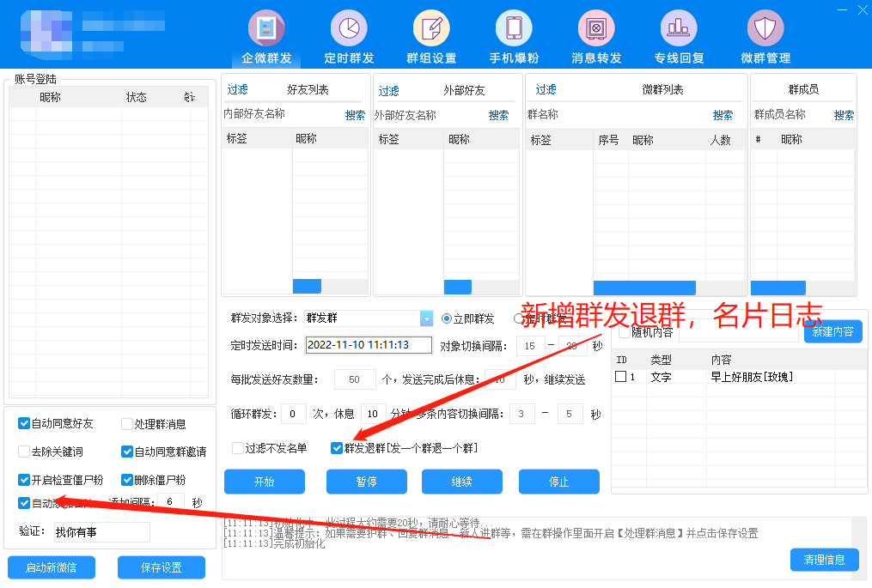Image resolution: width=872 pixels, height=588 pixels.
Task: Select the 立即群发 radio button
Action: point(447,318)
